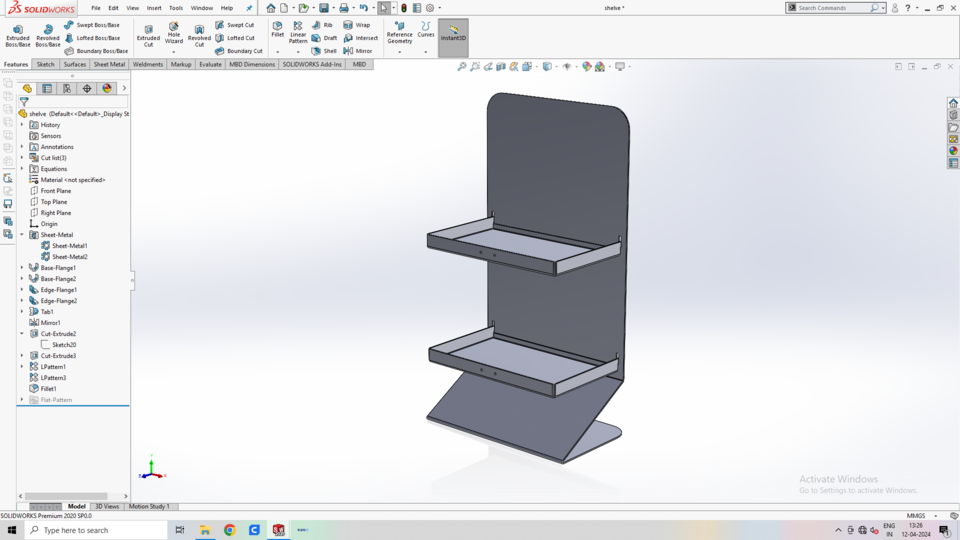The width and height of the screenshot is (960, 540).
Task: Click the Wrap tool
Action: (356, 25)
